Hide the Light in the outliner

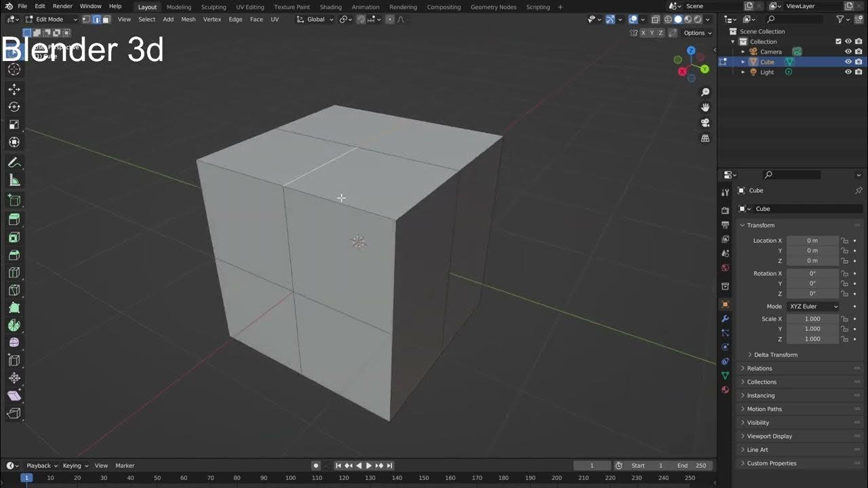(848, 72)
